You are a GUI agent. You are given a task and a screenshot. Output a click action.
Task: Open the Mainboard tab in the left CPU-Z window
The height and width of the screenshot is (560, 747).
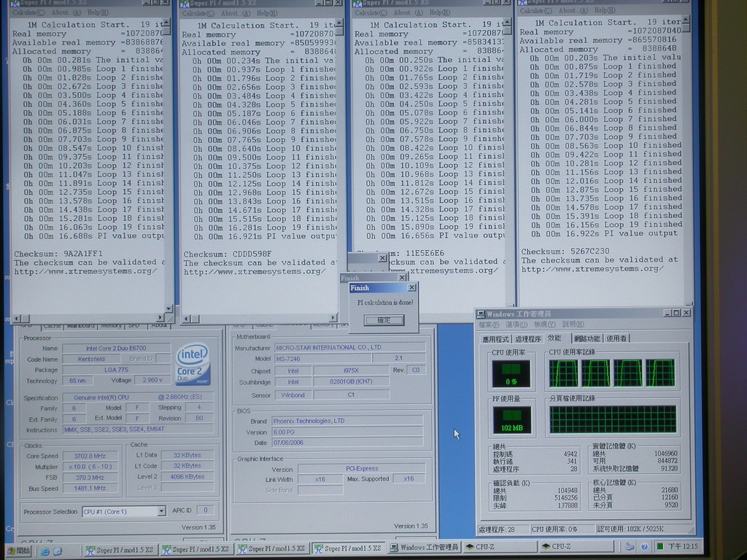(x=80, y=326)
